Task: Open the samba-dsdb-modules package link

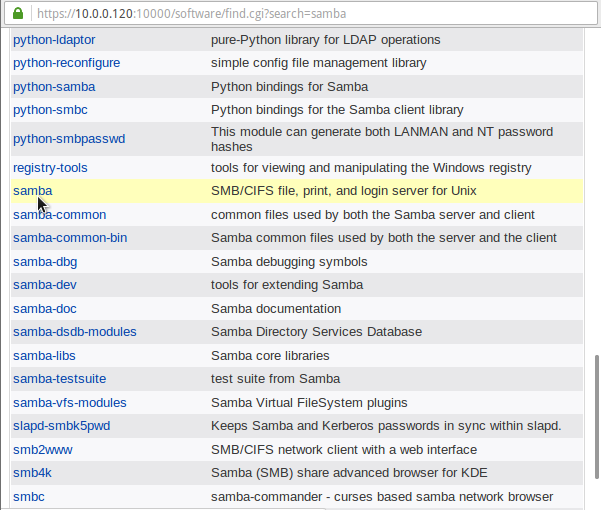Action: (x=75, y=332)
